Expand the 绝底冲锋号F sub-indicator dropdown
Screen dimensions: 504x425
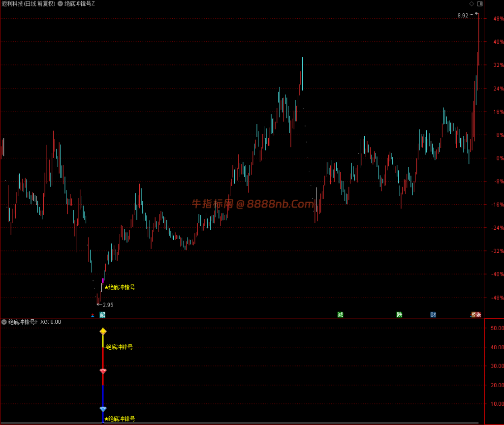(4, 322)
